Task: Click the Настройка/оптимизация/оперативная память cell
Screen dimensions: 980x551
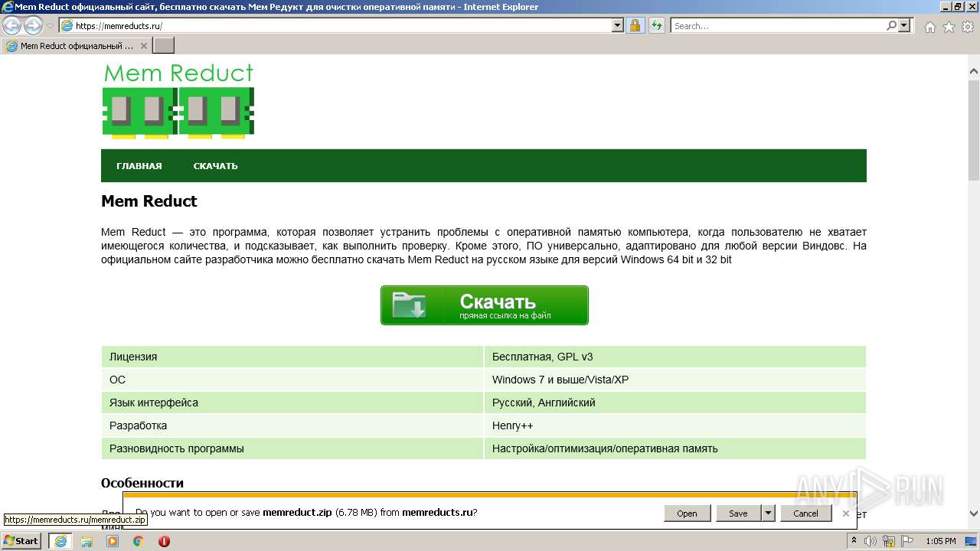Action: click(675, 448)
